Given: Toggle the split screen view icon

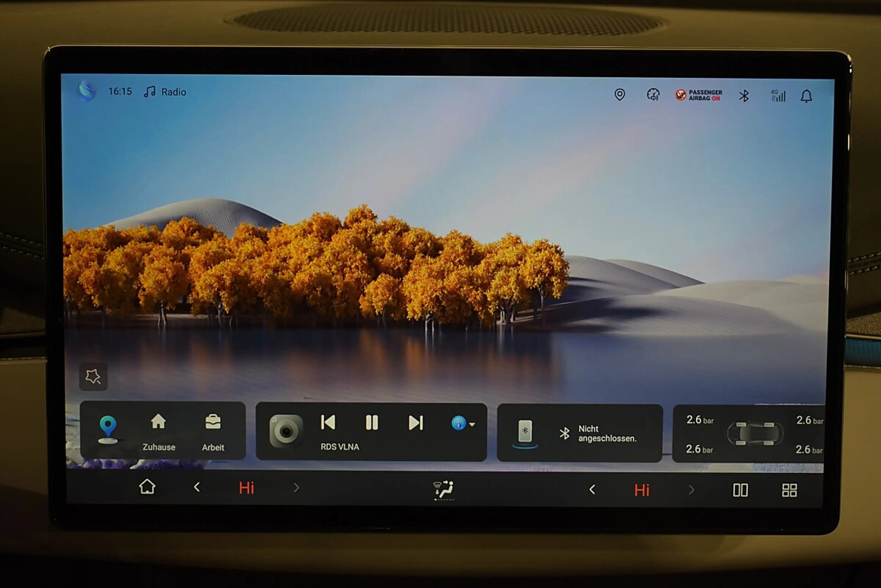Looking at the screenshot, I should point(741,490).
